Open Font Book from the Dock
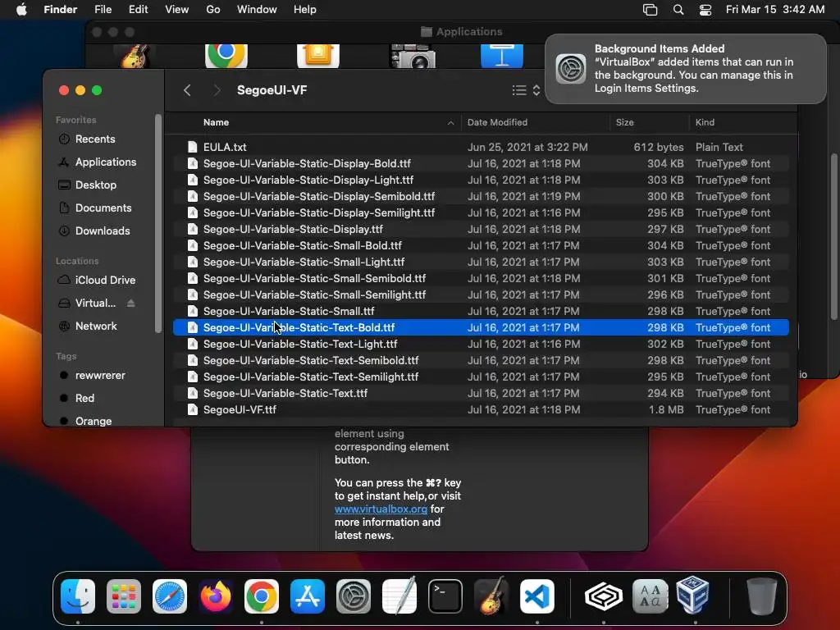 (650, 596)
